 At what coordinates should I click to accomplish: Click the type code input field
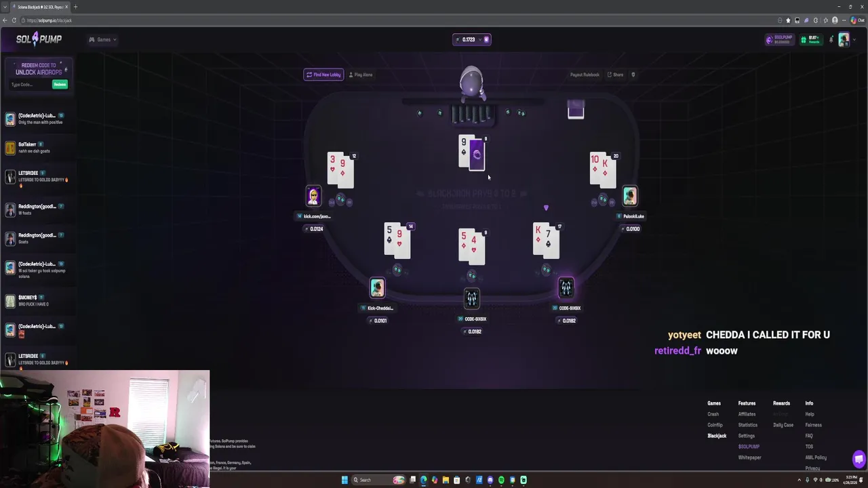pyautogui.click(x=30, y=85)
